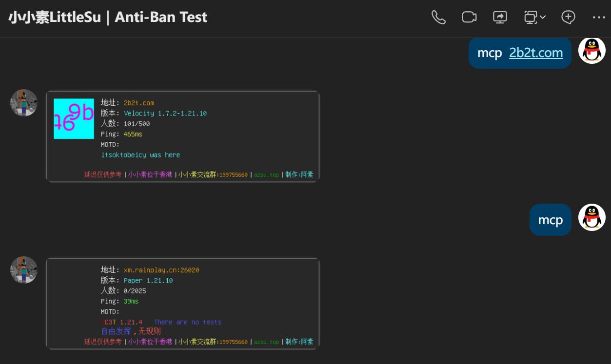
Task: Click the "itsoktobeicy was here" MOTD text
Action: [x=140, y=155]
